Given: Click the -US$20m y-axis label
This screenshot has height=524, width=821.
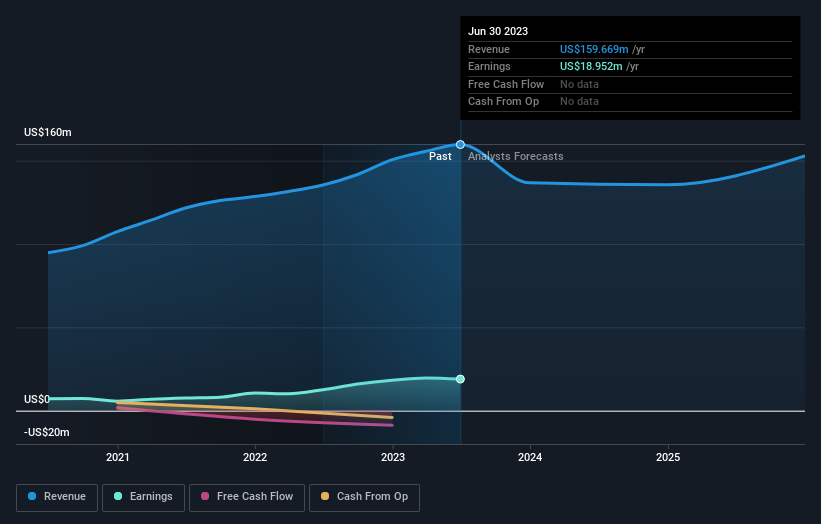Looking at the screenshot, I should pyautogui.click(x=47, y=432).
